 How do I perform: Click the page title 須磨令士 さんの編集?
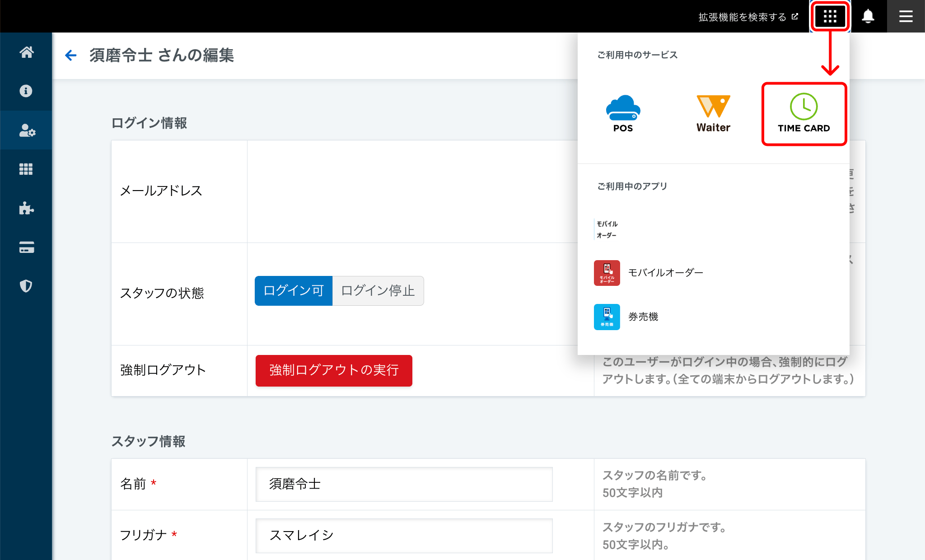point(162,56)
